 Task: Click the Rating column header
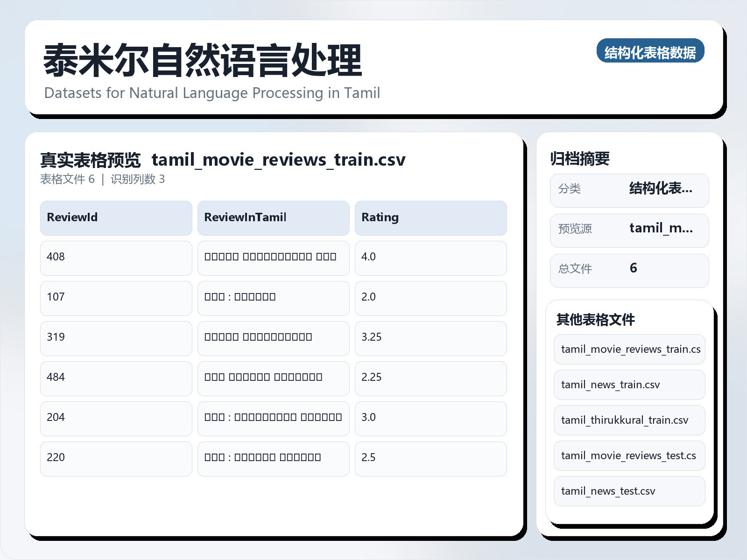430,217
